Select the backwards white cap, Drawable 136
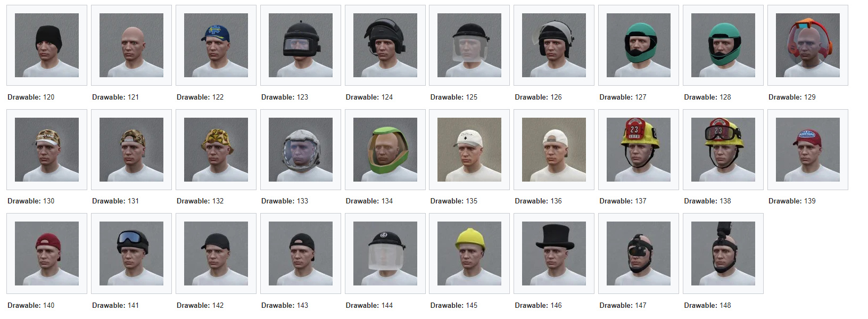This screenshot has width=868, height=319. [x=554, y=150]
